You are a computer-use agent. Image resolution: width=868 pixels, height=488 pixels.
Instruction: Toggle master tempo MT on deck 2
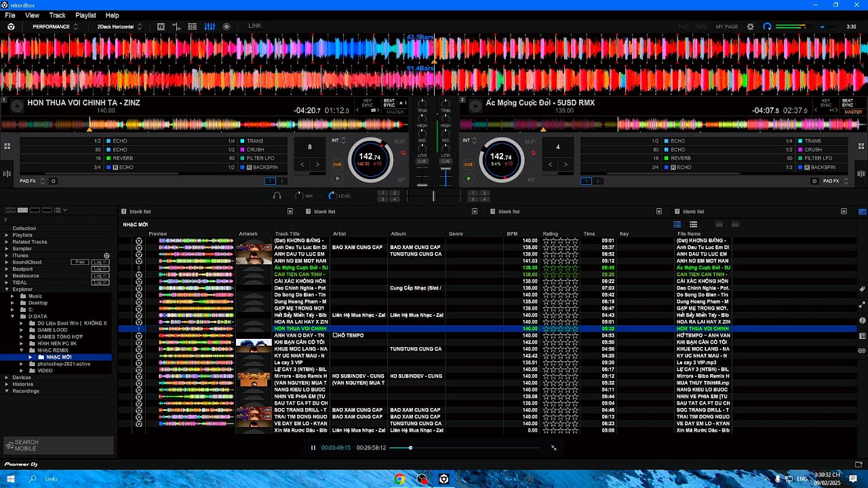point(532,180)
